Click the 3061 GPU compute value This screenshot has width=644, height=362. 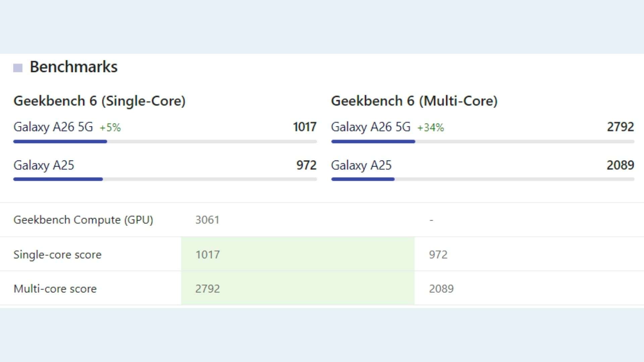(x=207, y=220)
